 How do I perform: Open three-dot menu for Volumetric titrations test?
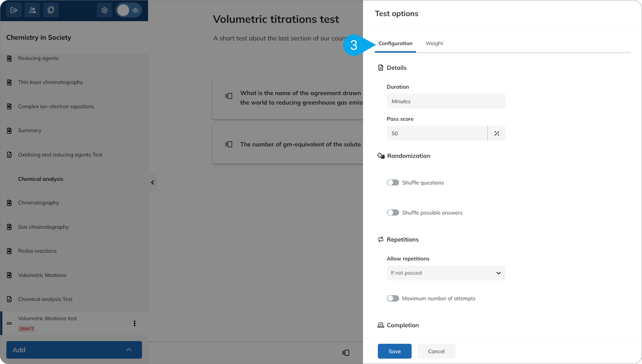[x=135, y=323]
